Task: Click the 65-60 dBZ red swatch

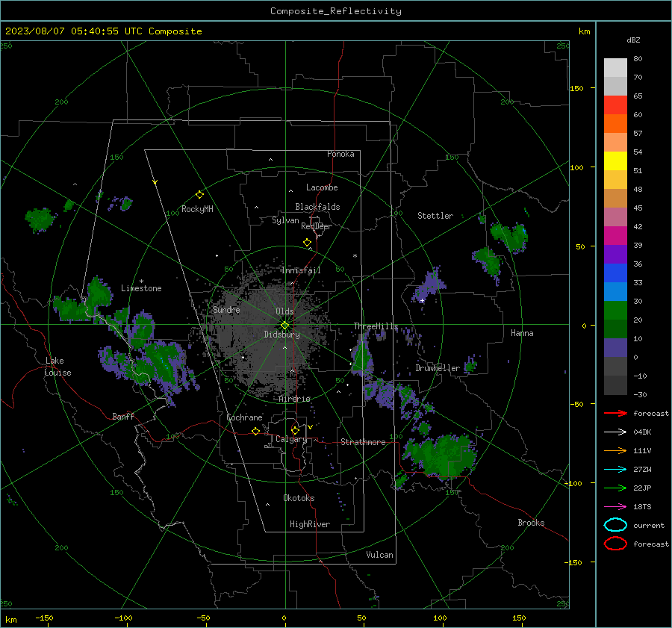Action: [x=615, y=105]
